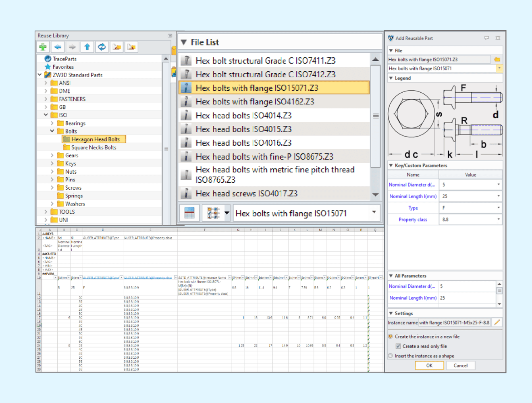Image resolution: width=532 pixels, height=403 pixels.
Task: Go back with the blue left arrow
Action: tap(58, 47)
